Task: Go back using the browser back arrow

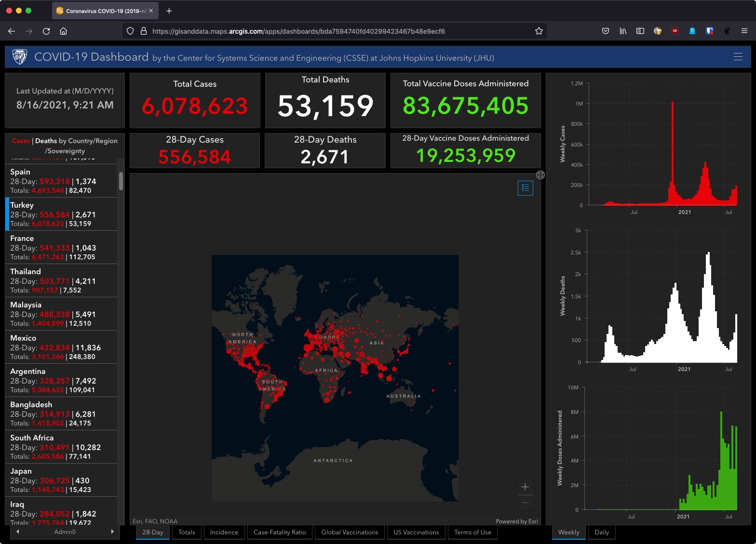Action: (x=12, y=31)
